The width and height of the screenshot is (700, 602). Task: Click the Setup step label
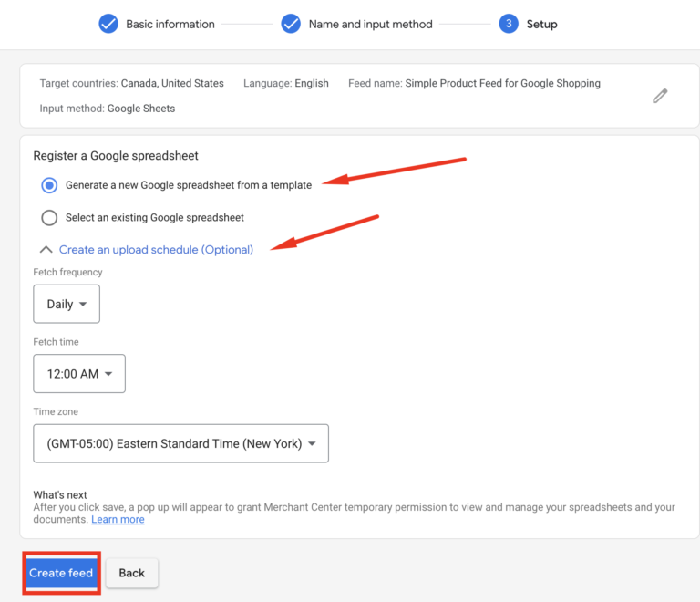(x=541, y=24)
